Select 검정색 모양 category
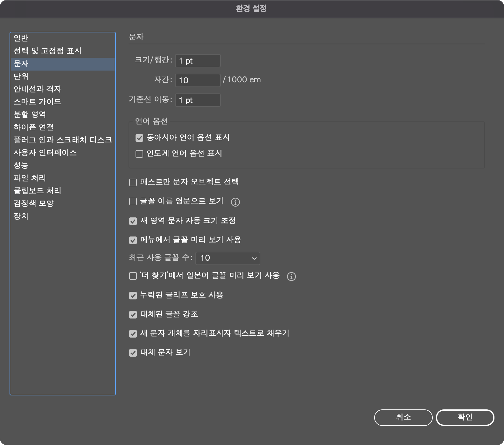This screenshot has width=504, height=445. (x=63, y=204)
